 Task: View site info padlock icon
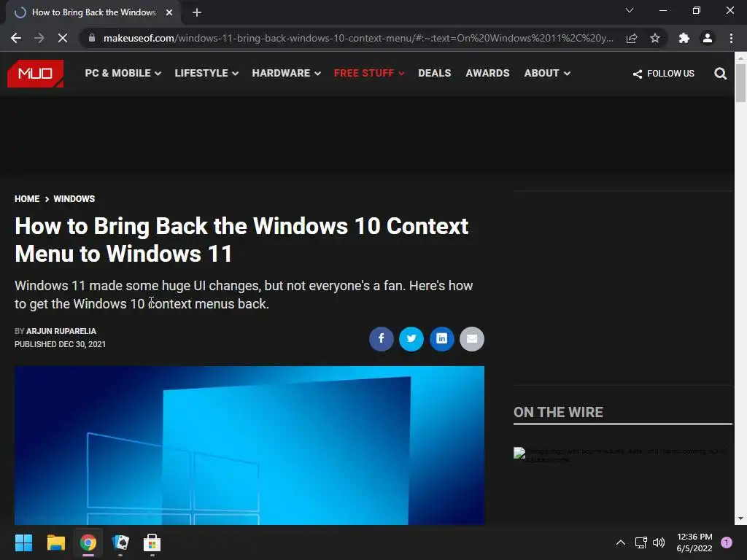point(92,38)
